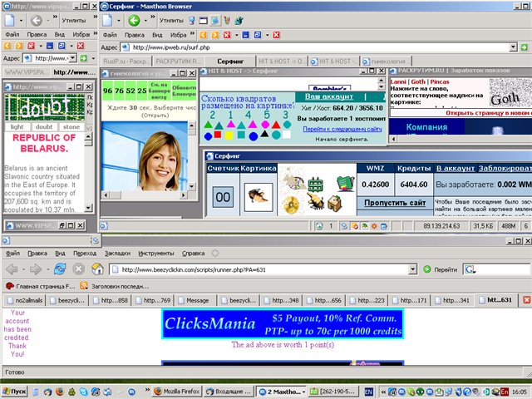The width and height of the screenshot is (532, 399).
Task: Switch to the Message tab in Firefox
Action: click(x=196, y=300)
